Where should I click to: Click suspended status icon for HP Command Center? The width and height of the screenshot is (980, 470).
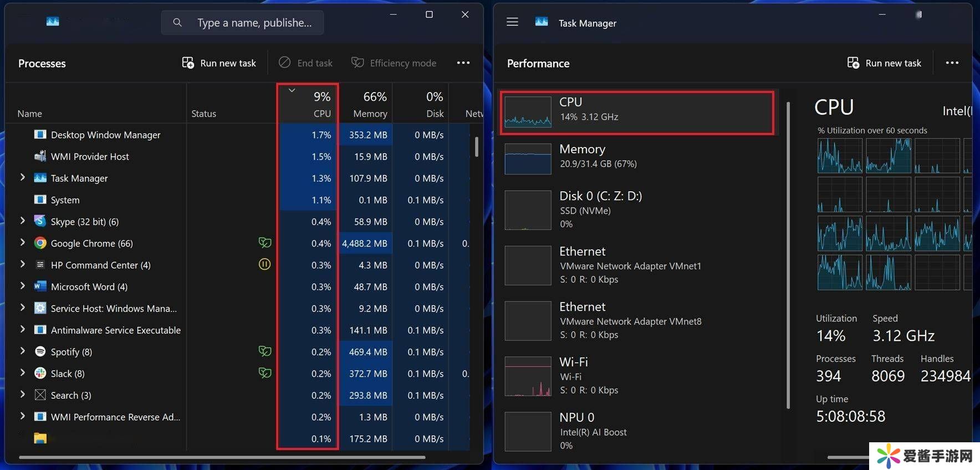[x=264, y=265]
